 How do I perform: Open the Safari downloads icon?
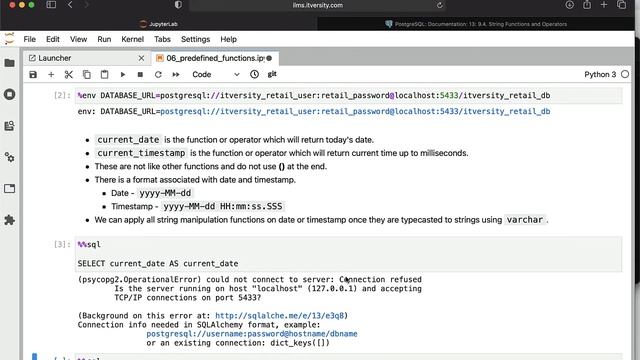569,5
